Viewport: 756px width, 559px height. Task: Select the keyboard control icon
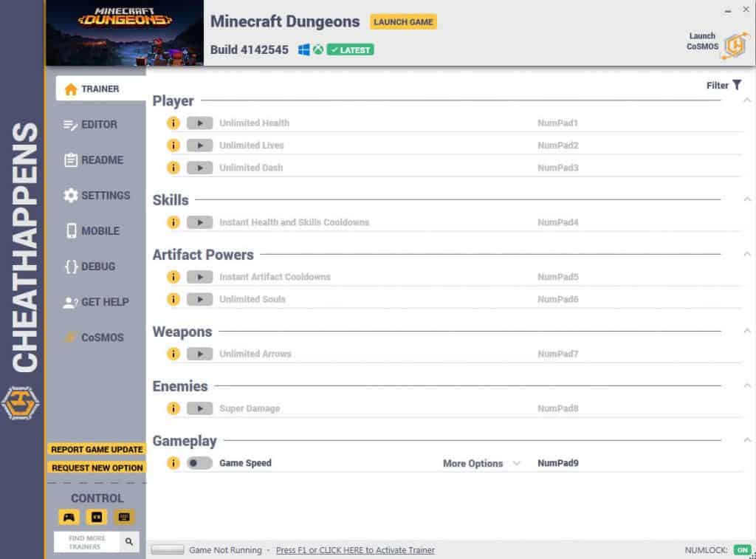click(x=124, y=517)
